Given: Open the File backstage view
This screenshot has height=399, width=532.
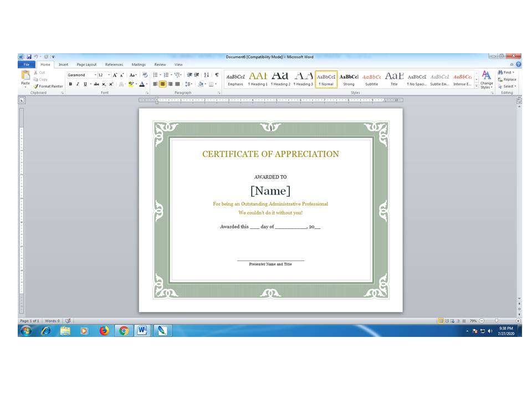Looking at the screenshot, I should pyautogui.click(x=27, y=64).
